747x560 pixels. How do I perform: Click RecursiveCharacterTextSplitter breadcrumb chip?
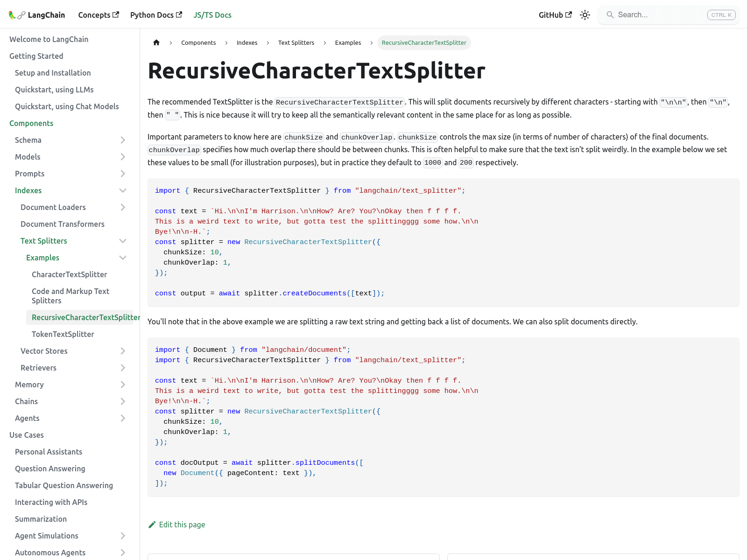click(x=424, y=42)
